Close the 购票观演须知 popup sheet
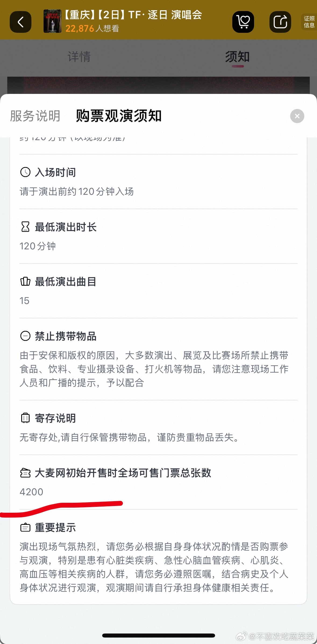The image size is (317, 644). (x=297, y=116)
